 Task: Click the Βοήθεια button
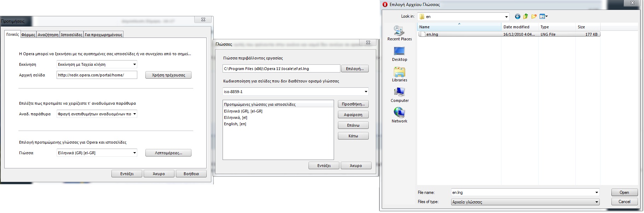coord(191,174)
